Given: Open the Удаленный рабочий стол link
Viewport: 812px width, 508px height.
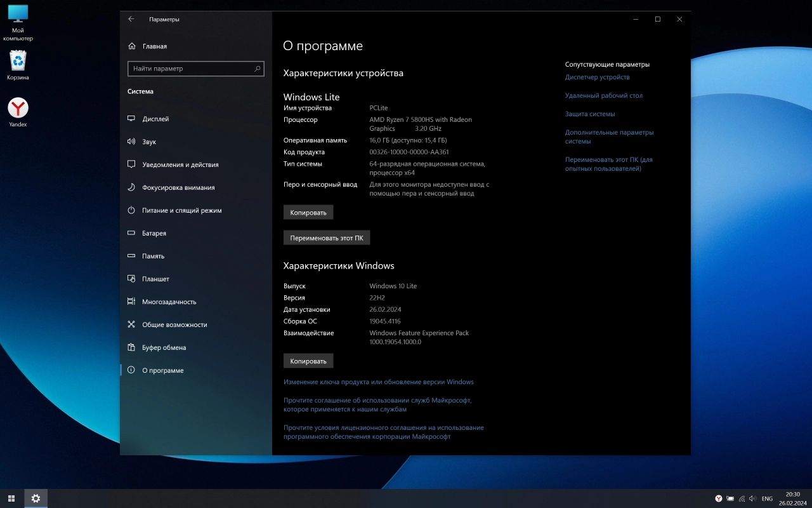Looking at the screenshot, I should [x=604, y=95].
